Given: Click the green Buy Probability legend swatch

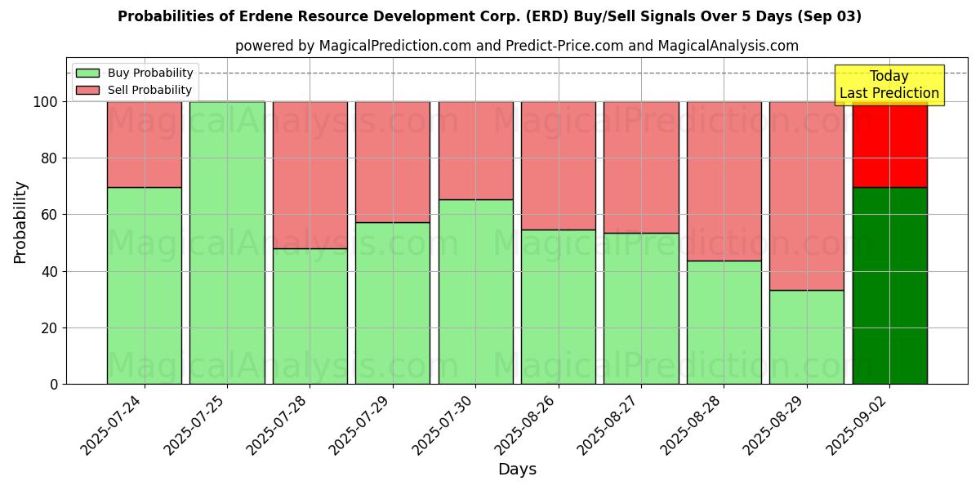Looking at the screenshot, I should click(87, 73).
